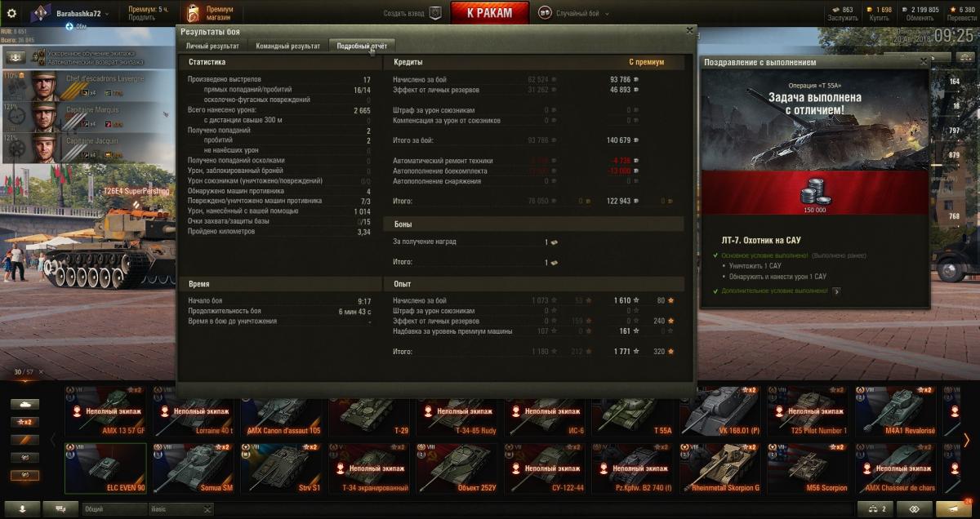980x519 pixels.
Task: Advance tank carousel with right arrow
Action: pyautogui.click(x=967, y=440)
